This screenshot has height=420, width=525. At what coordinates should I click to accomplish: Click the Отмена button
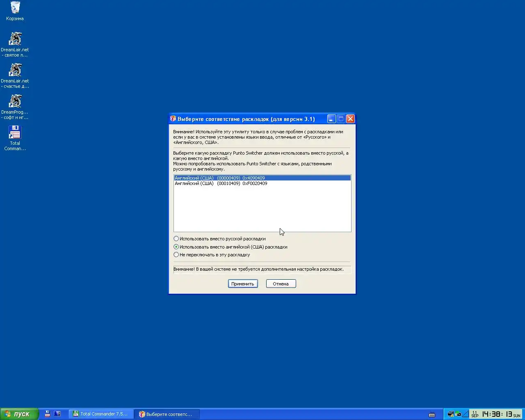click(281, 284)
